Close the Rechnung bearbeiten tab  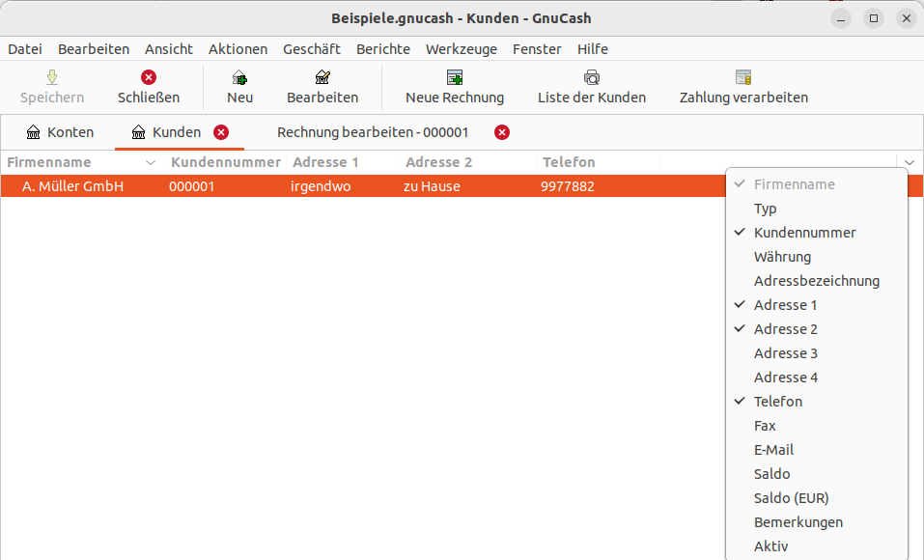click(x=502, y=132)
